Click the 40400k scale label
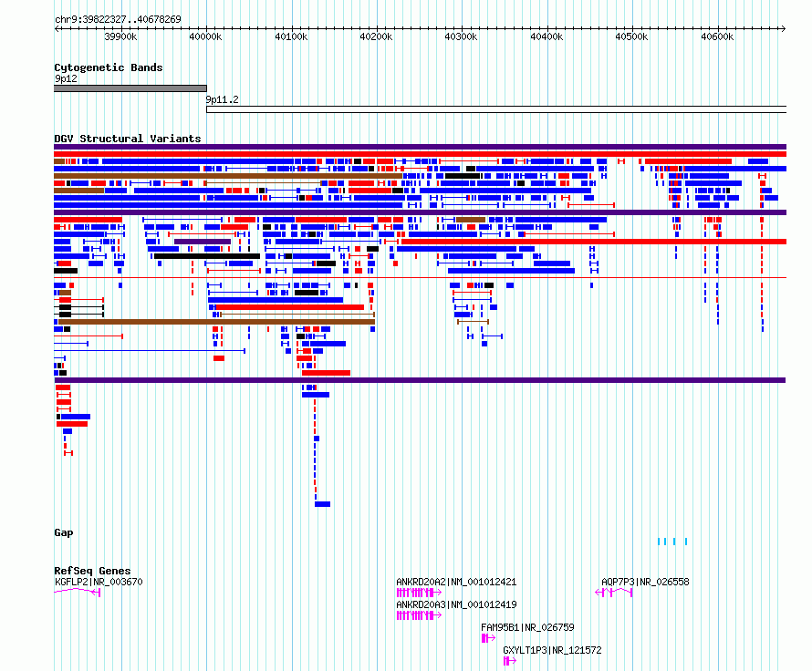The height and width of the screenshot is (671, 812). click(x=547, y=36)
